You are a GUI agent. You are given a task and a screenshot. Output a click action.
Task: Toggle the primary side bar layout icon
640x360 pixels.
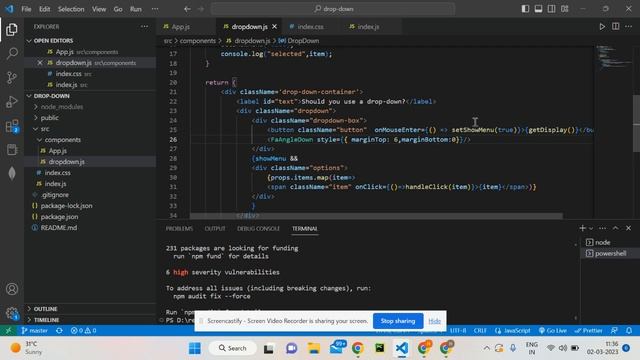[525, 9]
